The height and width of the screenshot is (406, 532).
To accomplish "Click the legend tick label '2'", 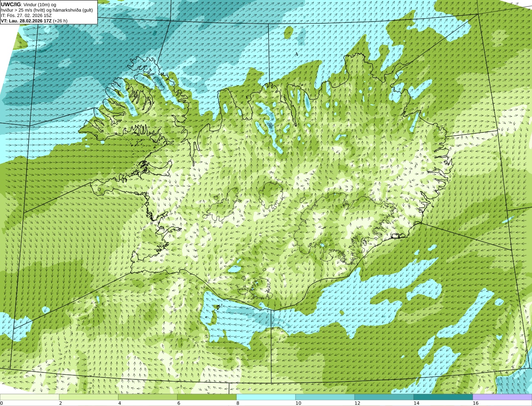I will coord(60,403).
